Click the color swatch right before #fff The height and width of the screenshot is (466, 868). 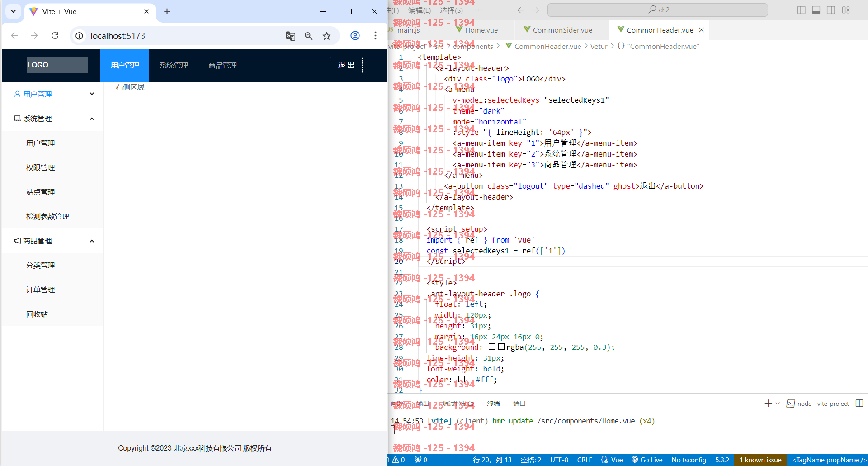tap(471, 379)
